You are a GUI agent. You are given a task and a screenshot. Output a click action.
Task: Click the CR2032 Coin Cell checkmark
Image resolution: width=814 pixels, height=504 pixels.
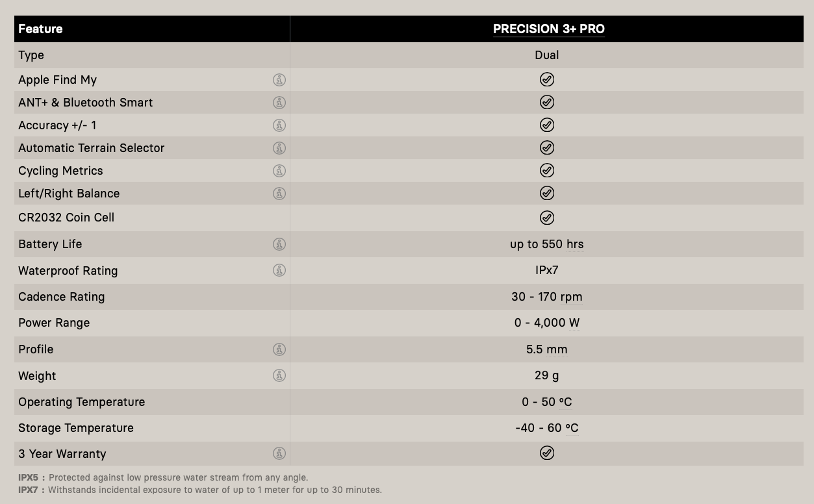coord(547,218)
